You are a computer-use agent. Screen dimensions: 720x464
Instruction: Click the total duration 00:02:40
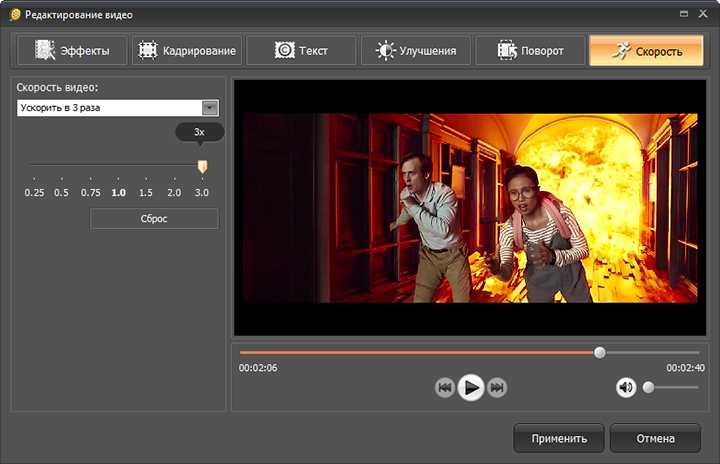[686, 368]
